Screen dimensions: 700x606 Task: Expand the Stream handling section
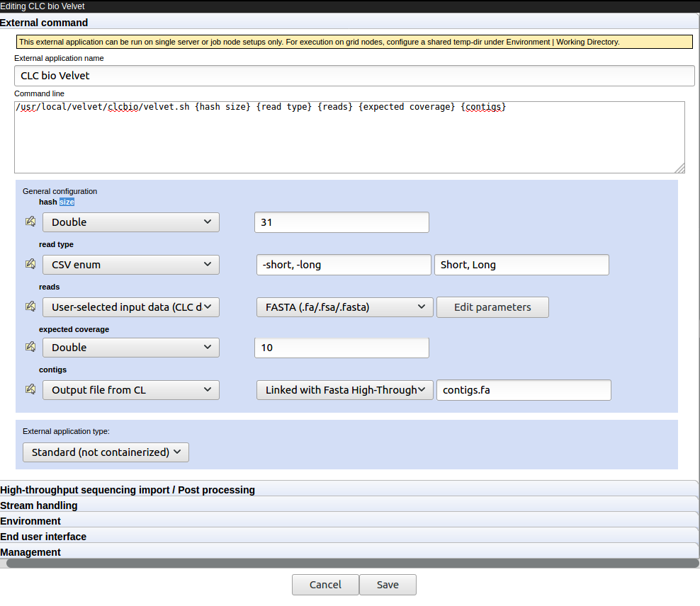39,505
